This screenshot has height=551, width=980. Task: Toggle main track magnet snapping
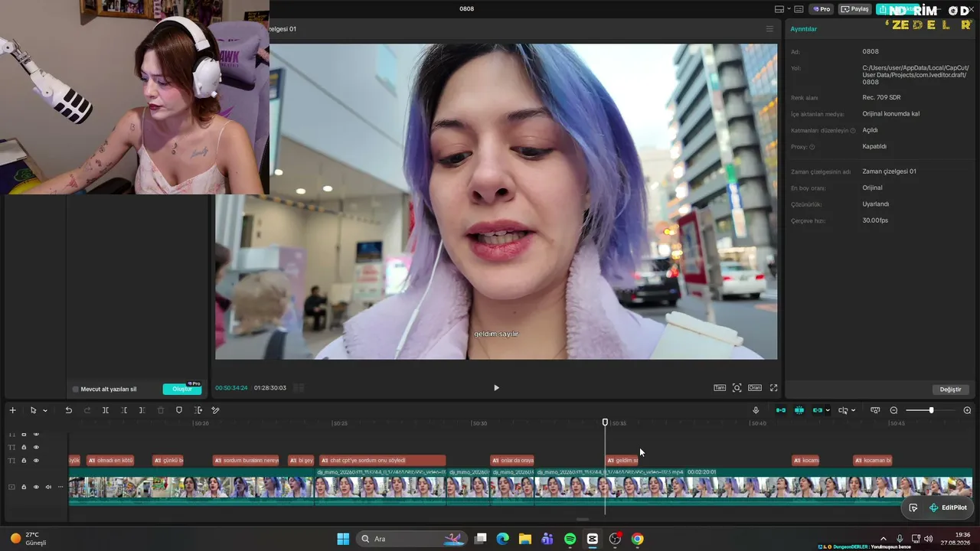tap(781, 410)
